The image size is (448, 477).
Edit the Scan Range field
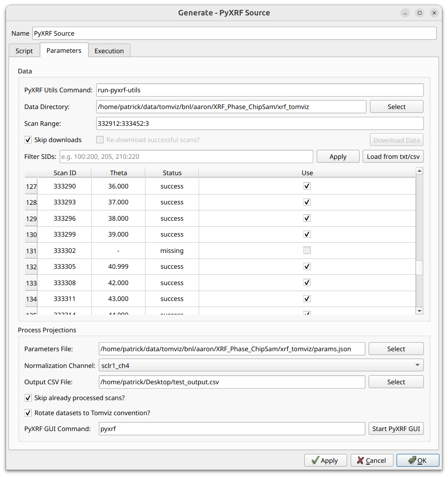tap(260, 124)
